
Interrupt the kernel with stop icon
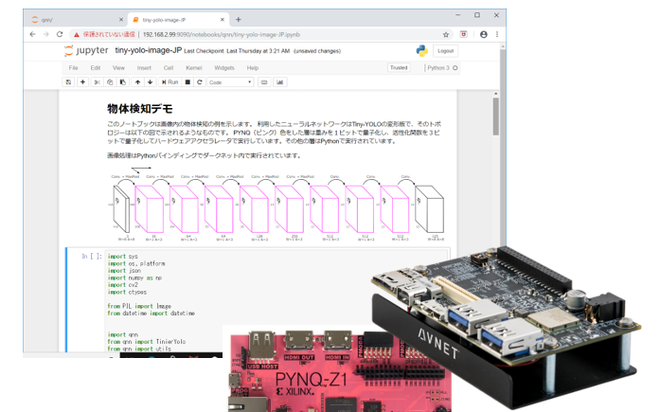(x=188, y=82)
